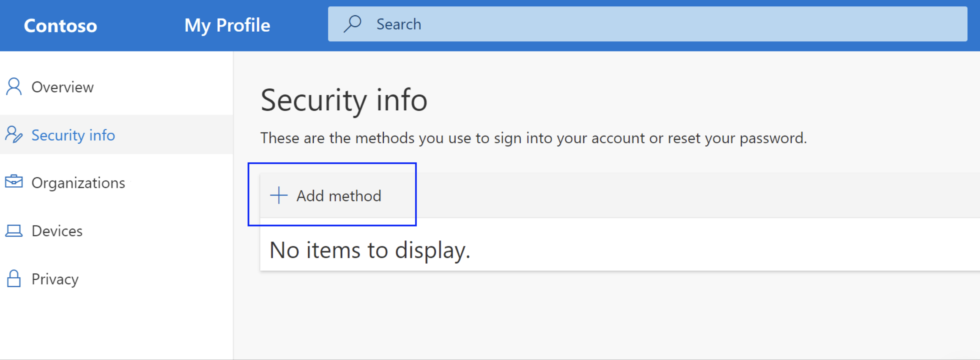Viewport: 980px width, 360px height.
Task: Click the Overview person icon
Action: pyautogui.click(x=14, y=87)
